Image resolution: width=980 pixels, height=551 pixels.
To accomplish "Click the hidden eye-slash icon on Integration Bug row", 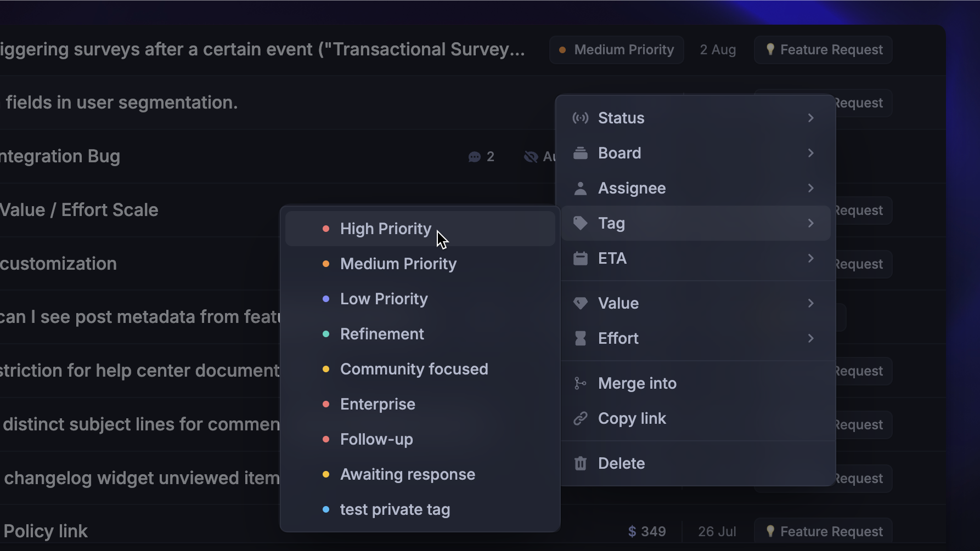I will coord(531,157).
